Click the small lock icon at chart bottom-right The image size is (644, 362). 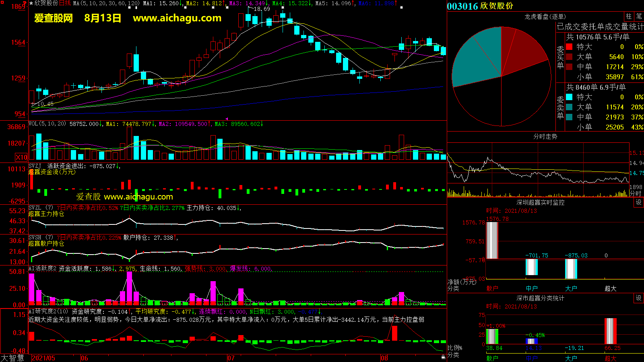(443, 357)
